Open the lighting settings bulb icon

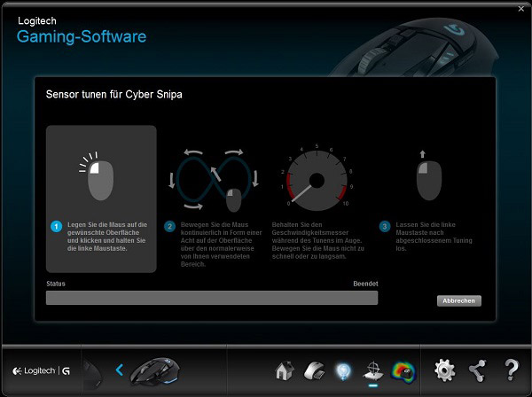click(x=343, y=371)
